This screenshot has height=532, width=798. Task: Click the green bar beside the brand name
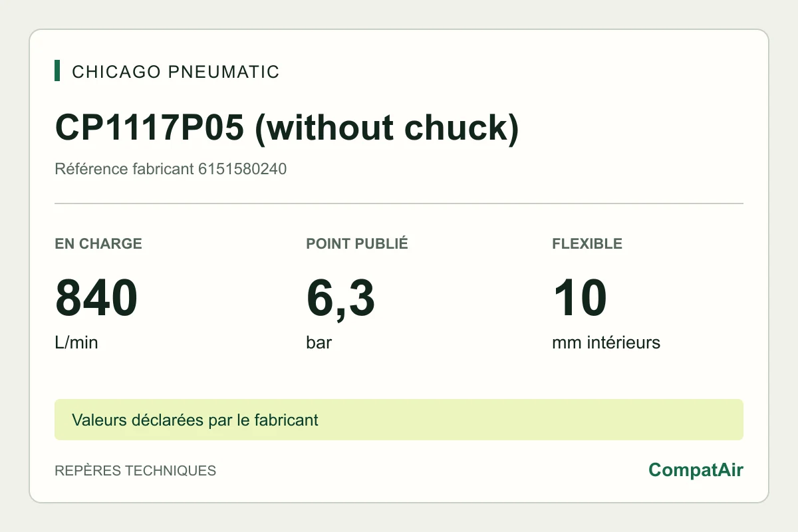pos(57,70)
